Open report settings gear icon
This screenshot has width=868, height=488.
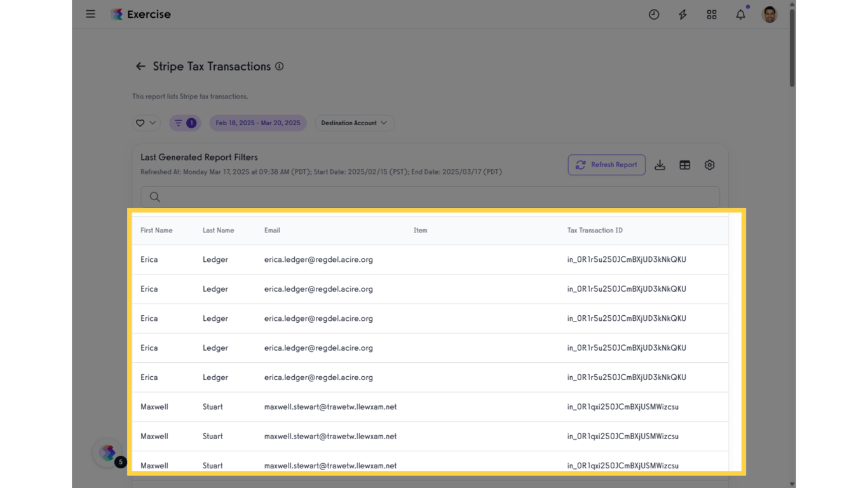pyautogui.click(x=710, y=165)
